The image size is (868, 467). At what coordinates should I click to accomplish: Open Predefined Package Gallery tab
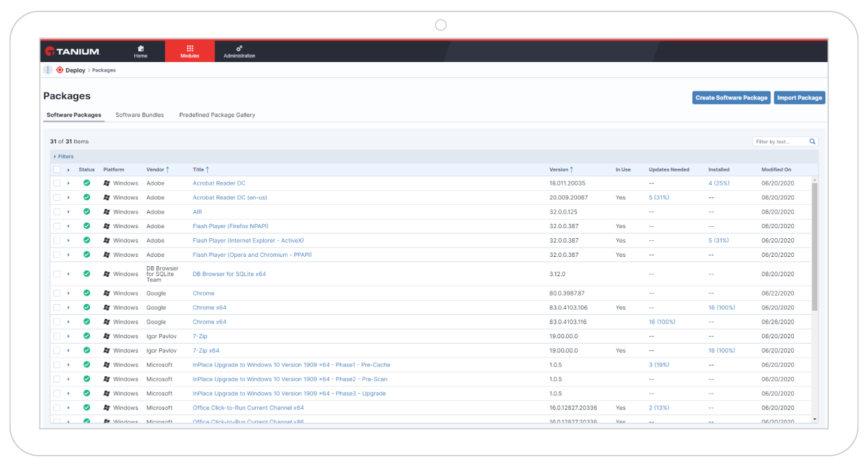(x=217, y=115)
